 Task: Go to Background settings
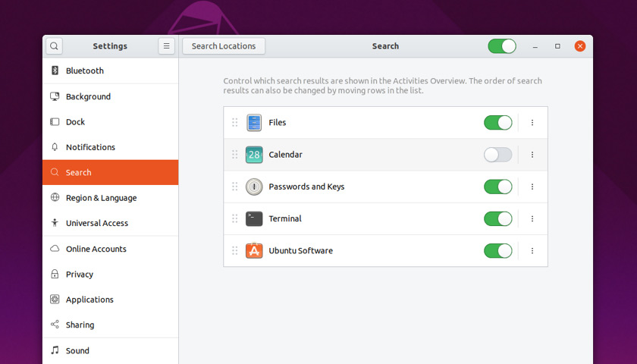(111, 96)
